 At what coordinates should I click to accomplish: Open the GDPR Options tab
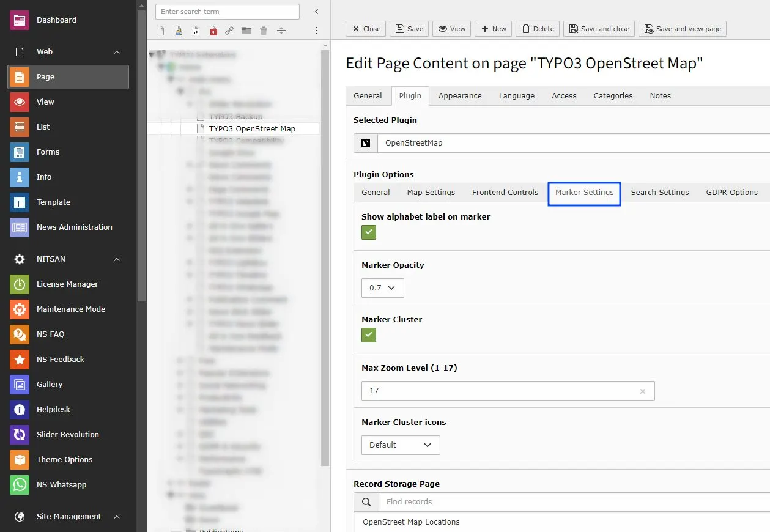(x=732, y=193)
